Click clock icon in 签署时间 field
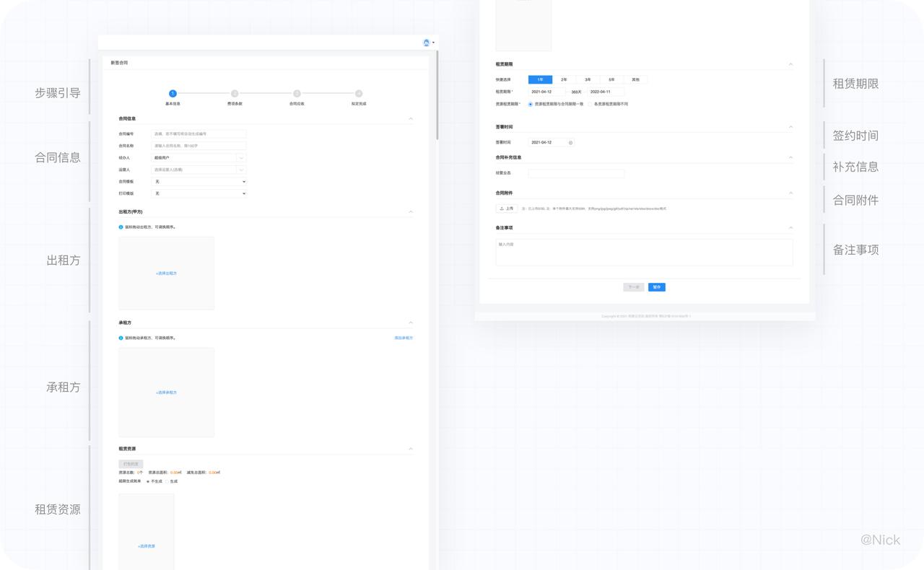Image resolution: width=924 pixels, height=570 pixels. click(x=570, y=143)
